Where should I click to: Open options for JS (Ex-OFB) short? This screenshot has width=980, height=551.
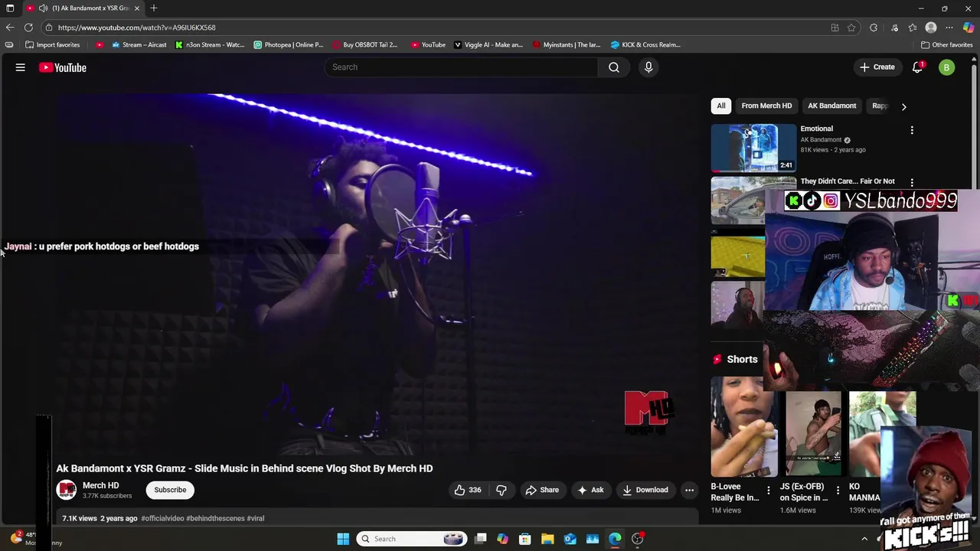pos(838,491)
